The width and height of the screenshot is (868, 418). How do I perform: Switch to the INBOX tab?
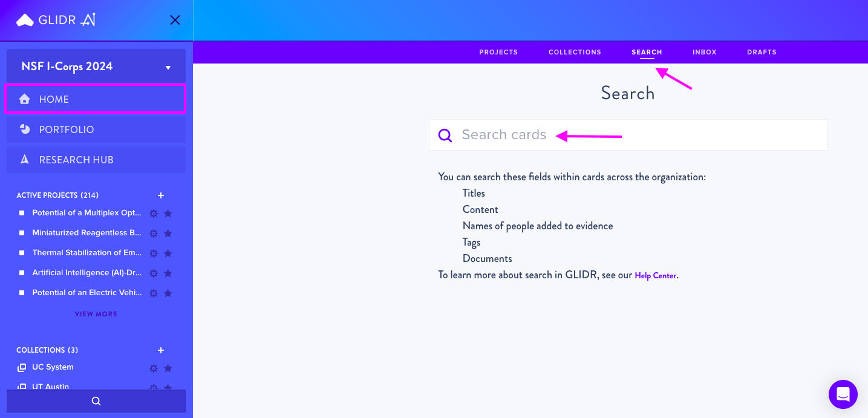(705, 52)
